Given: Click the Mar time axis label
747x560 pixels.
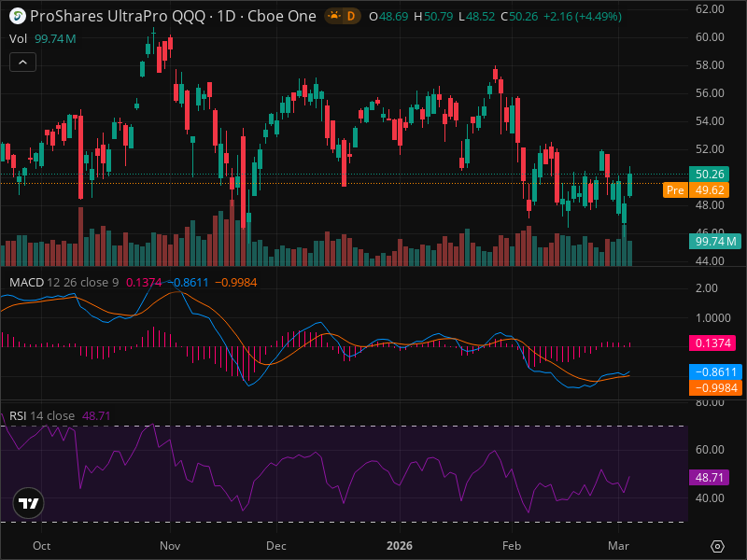Looking at the screenshot, I should tap(618, 546).
